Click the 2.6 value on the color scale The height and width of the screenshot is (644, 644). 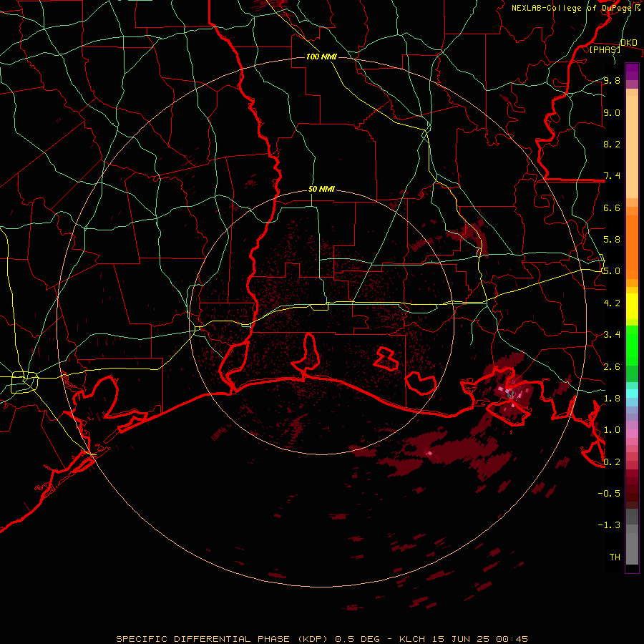612,366
